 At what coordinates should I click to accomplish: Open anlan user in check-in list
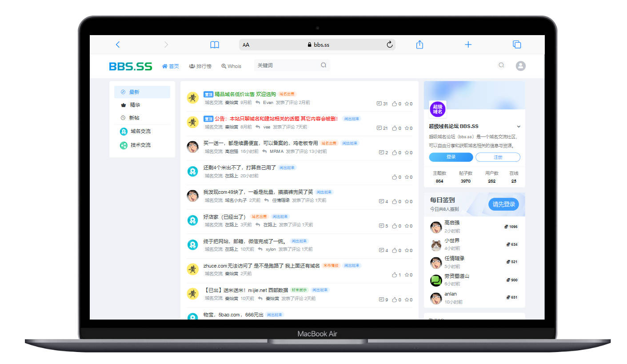pyautogui.click(x=451, y=294)
